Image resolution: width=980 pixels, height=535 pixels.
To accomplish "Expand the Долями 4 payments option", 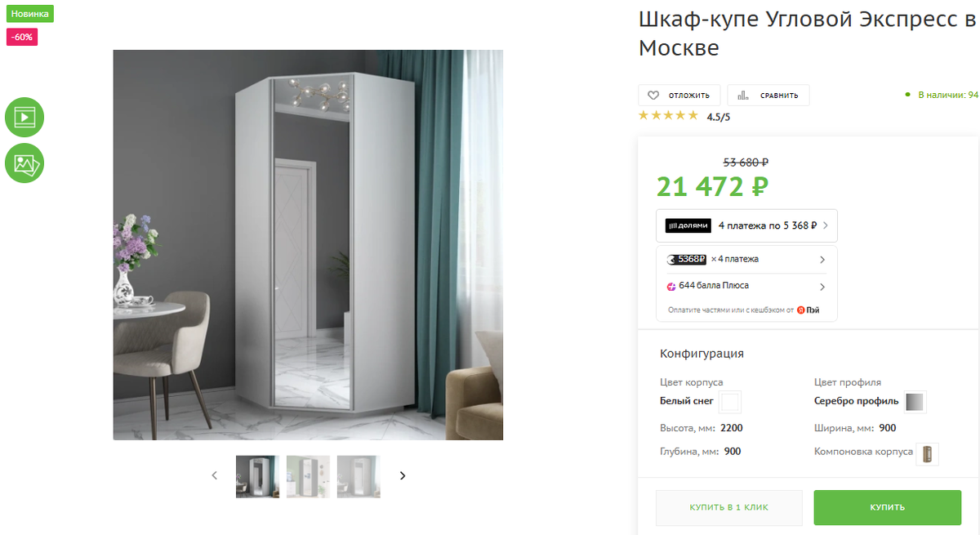I will (746, 225).
